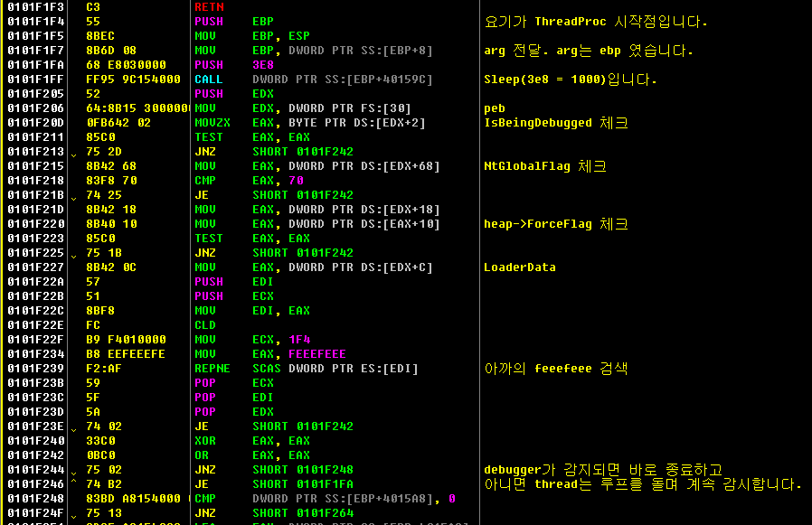Select the LoaderData comment cell
Screen dimensions: 812x525
point(519,267)
